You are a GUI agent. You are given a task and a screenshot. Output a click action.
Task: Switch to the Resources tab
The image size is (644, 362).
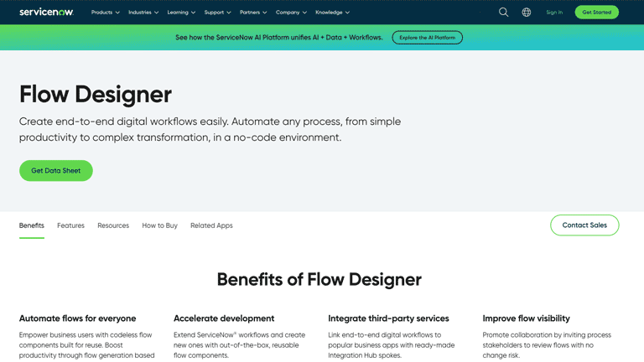(x=113, y=225)
